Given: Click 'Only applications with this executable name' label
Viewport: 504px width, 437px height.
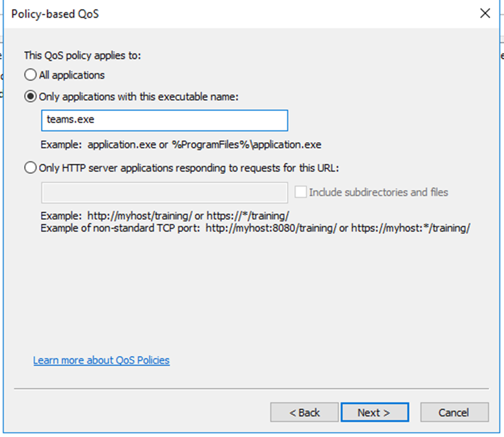Looking at the screenshot, I should [x=139, y=97].
